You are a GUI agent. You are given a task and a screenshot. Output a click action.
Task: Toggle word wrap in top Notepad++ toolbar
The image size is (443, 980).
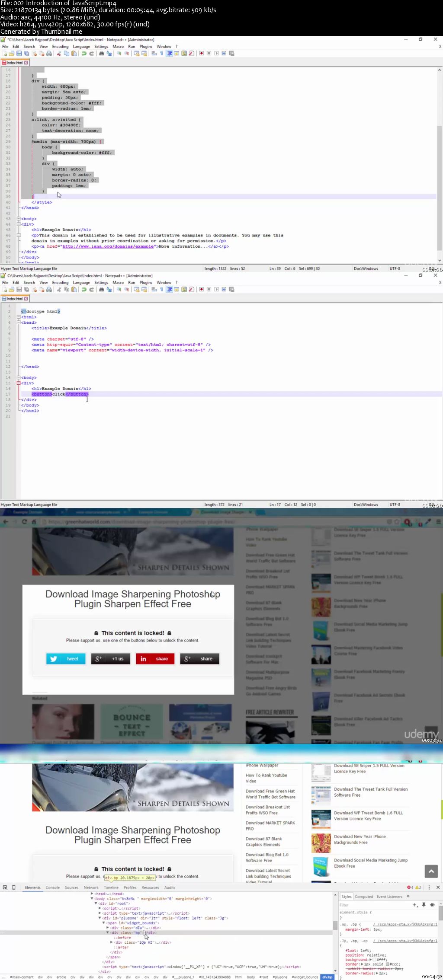point(154,54)
